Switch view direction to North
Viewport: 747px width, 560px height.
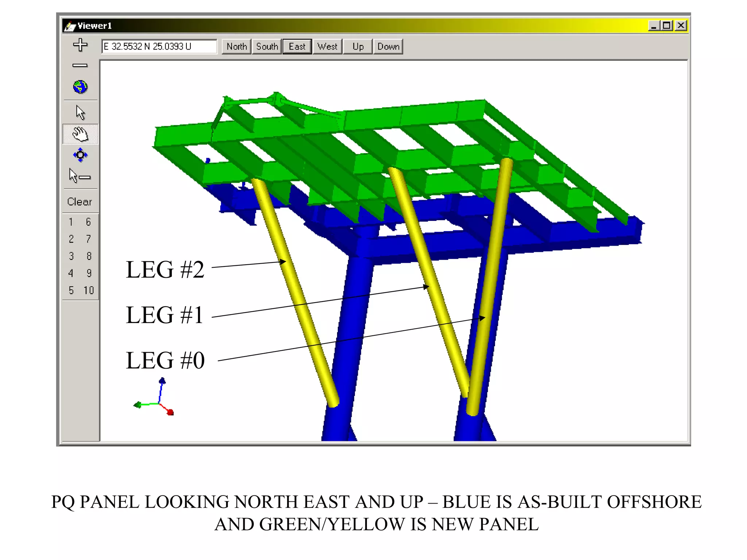(236, 47)
